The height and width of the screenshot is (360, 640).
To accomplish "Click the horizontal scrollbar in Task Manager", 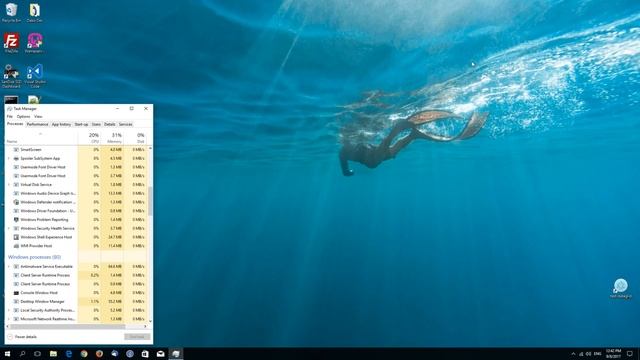I will (x=67, y=326).
